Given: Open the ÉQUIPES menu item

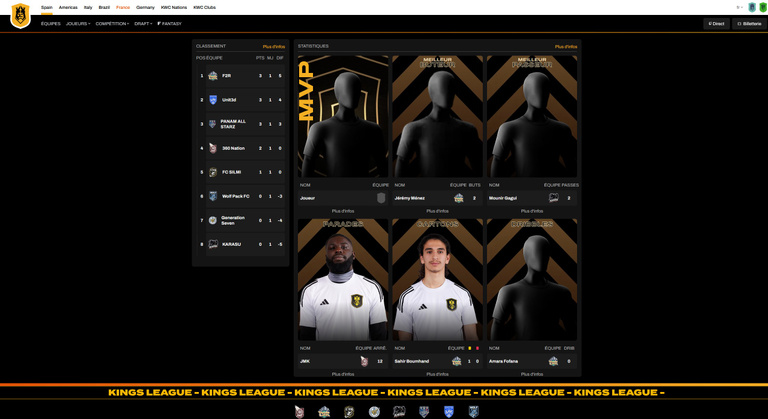Looking at the screenshot, I should [51, 24].
